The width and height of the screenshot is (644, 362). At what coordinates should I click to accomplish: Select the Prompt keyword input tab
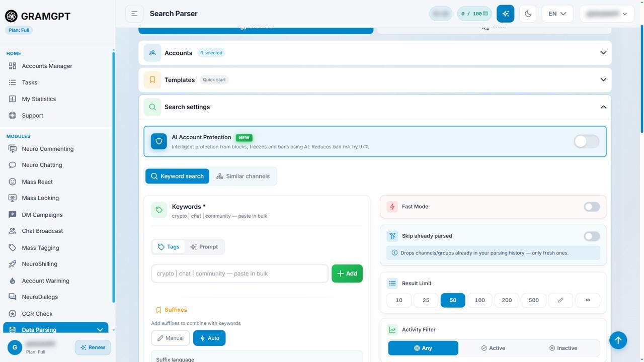tap(204, 247)
